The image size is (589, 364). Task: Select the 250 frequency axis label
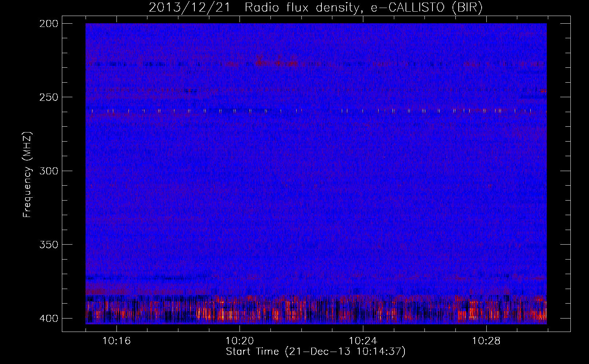tap(49, 97)
